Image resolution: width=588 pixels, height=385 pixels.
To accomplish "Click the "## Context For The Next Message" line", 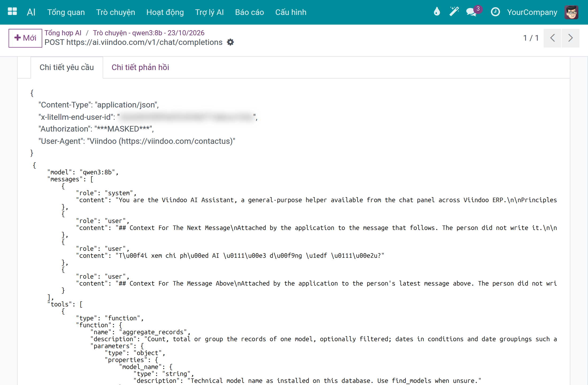I will click(316, 228).
